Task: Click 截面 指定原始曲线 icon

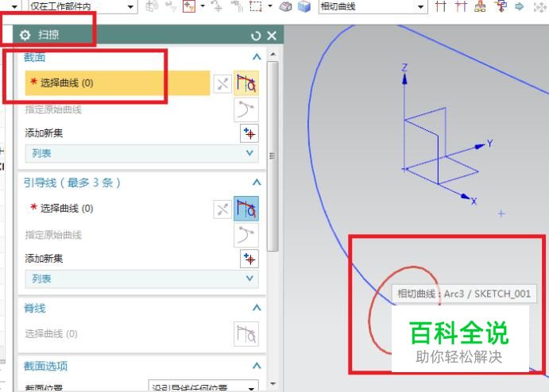Action: pyautogui.click(x=246, y=110)
